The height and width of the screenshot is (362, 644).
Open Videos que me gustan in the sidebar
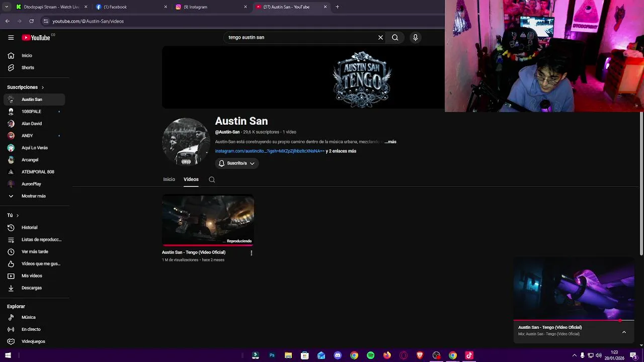tap(34, 263)
